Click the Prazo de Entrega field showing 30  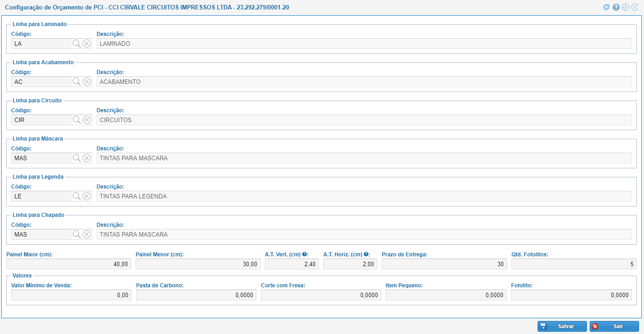coord(444,264)
